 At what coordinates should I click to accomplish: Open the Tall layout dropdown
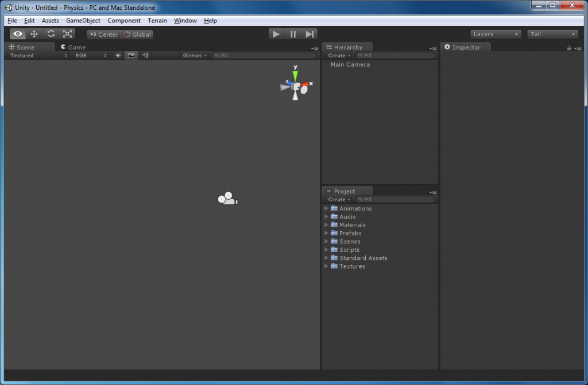tap(552, 34)
